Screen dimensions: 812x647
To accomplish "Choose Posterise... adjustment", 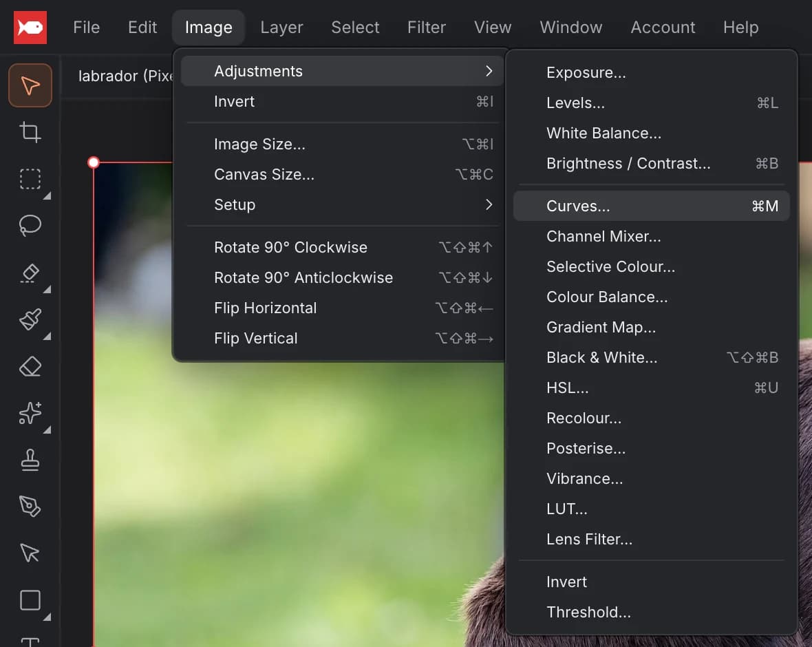I will [x=652, y=448].
